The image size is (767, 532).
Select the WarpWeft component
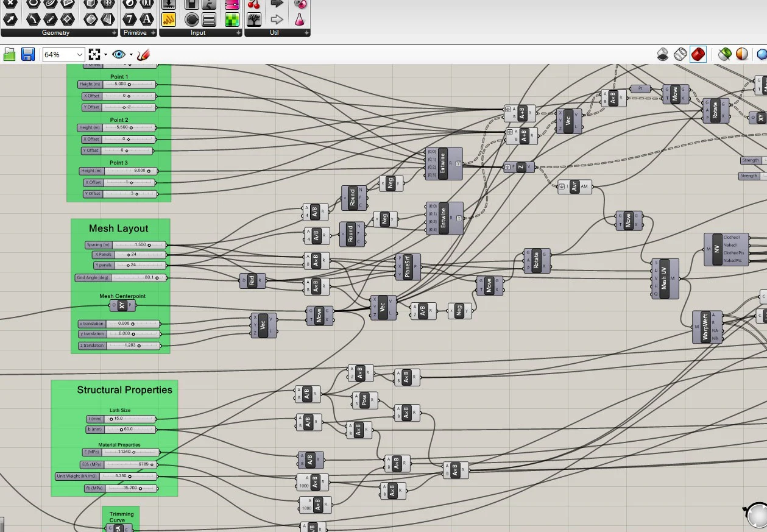coord(707,327)
